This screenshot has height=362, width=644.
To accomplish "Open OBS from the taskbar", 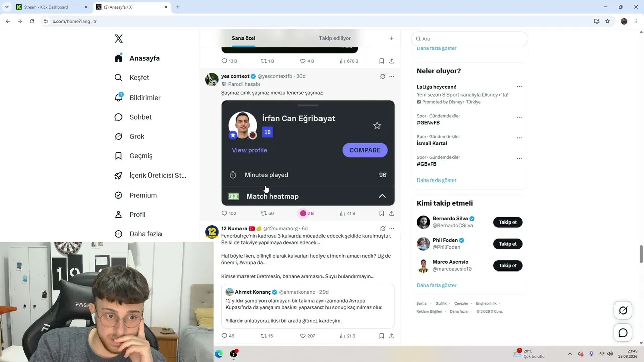I will [234, 354].
